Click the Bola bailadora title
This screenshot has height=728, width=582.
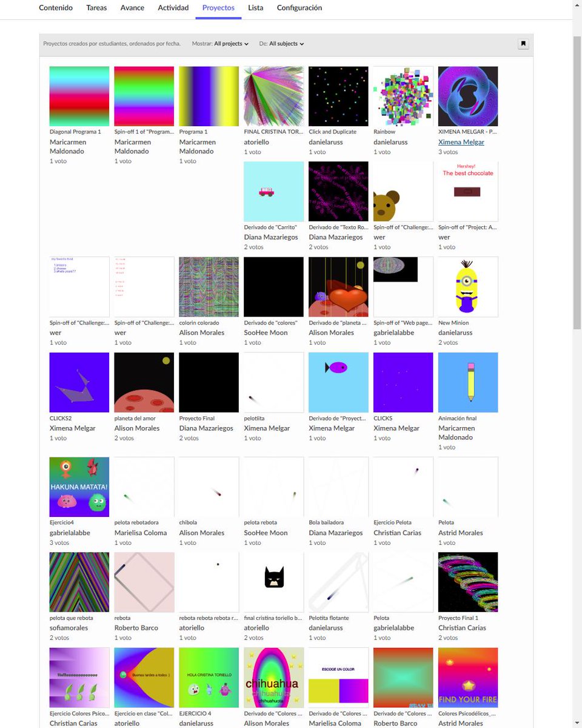326,522
